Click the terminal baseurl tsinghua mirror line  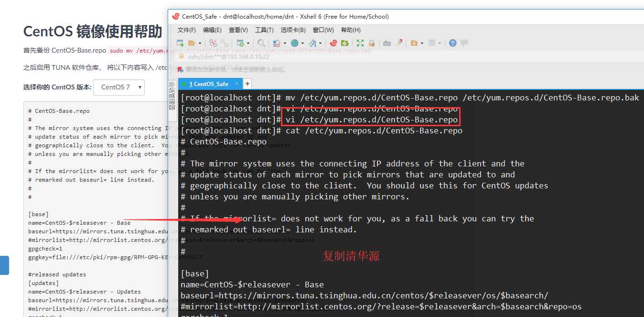(365, 295)
